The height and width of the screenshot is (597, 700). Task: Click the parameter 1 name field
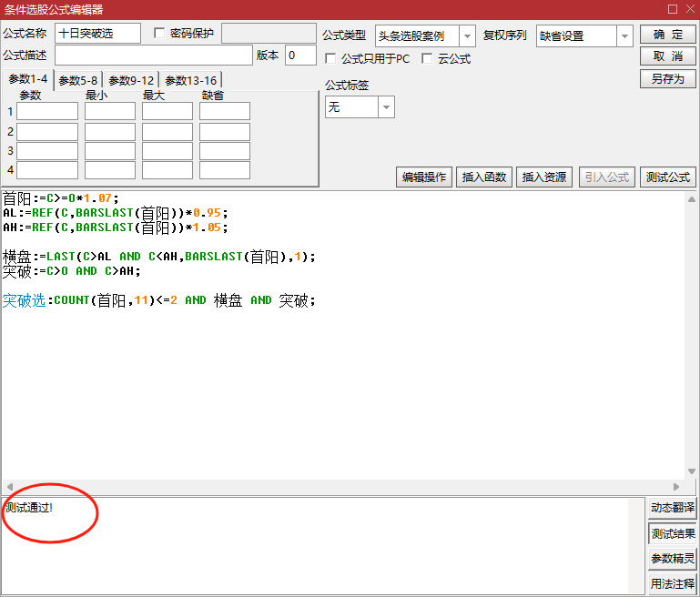click(x=47, y=111)
